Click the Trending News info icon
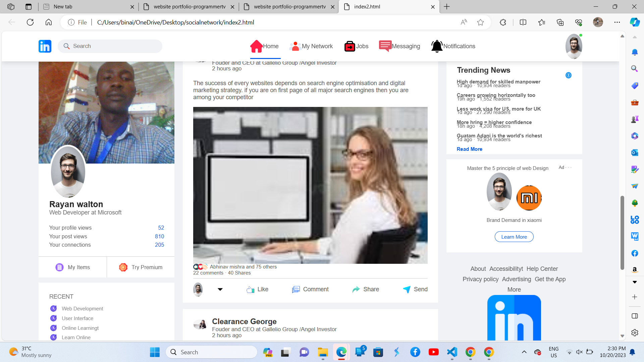644x362 pixels. pos(568,75)
